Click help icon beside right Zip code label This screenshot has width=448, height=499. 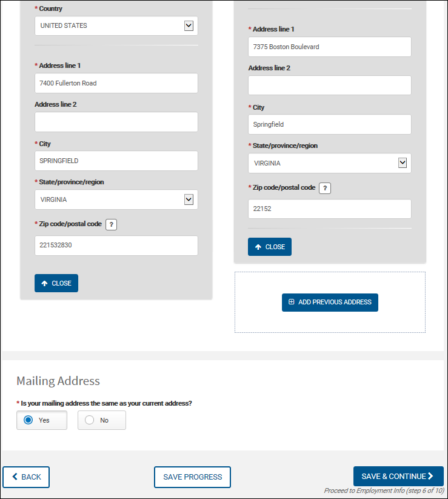click(325, 188)
